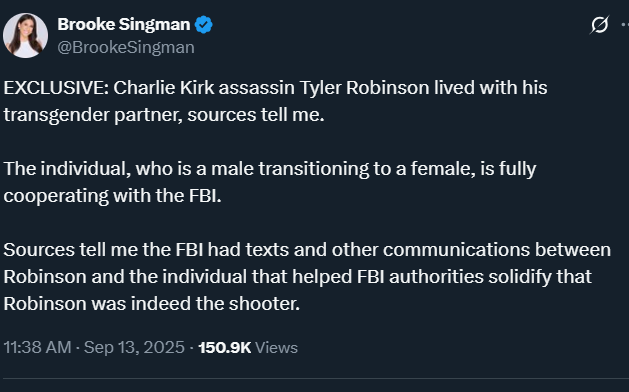Click the blue verified checkmark badge
629x392 pixels.
coord(204,24)
